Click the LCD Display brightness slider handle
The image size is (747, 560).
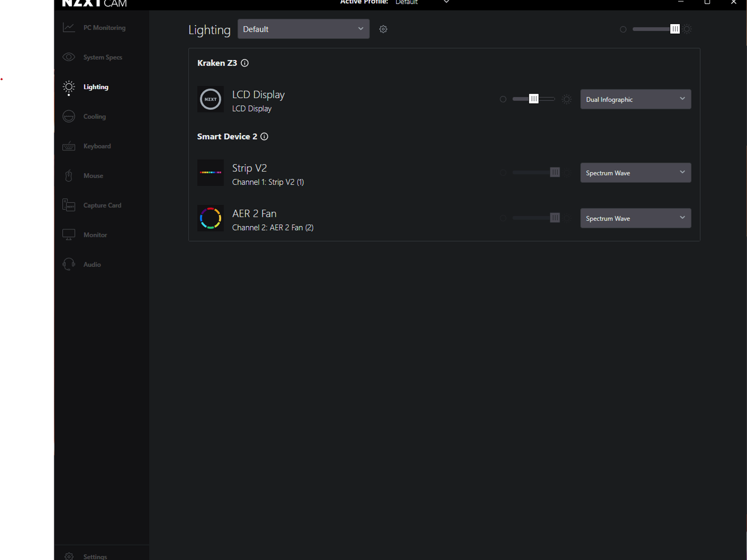(x=534, y=99)
